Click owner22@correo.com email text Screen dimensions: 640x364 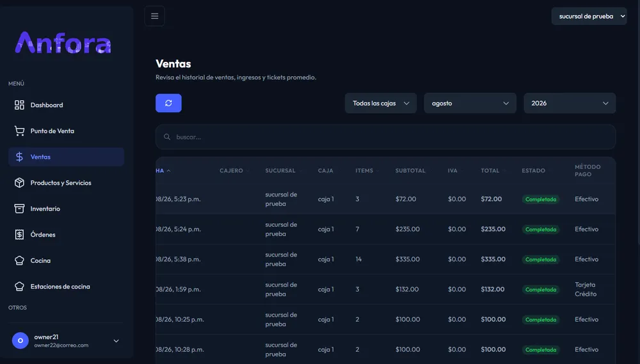(61, 345)
